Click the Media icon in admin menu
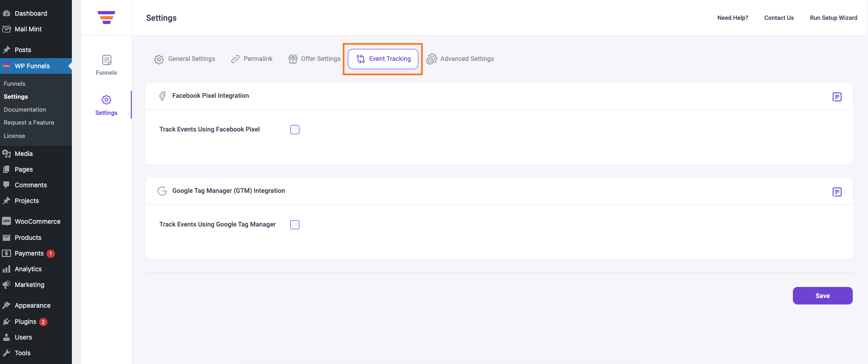This screenshot has width=868, height=364. (6, 154)
